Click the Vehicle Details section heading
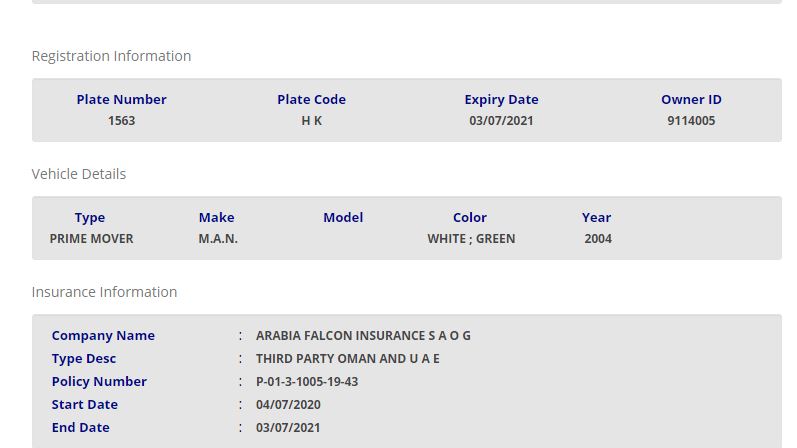Viewport: 797px width, 448px height. pos(79,174)
